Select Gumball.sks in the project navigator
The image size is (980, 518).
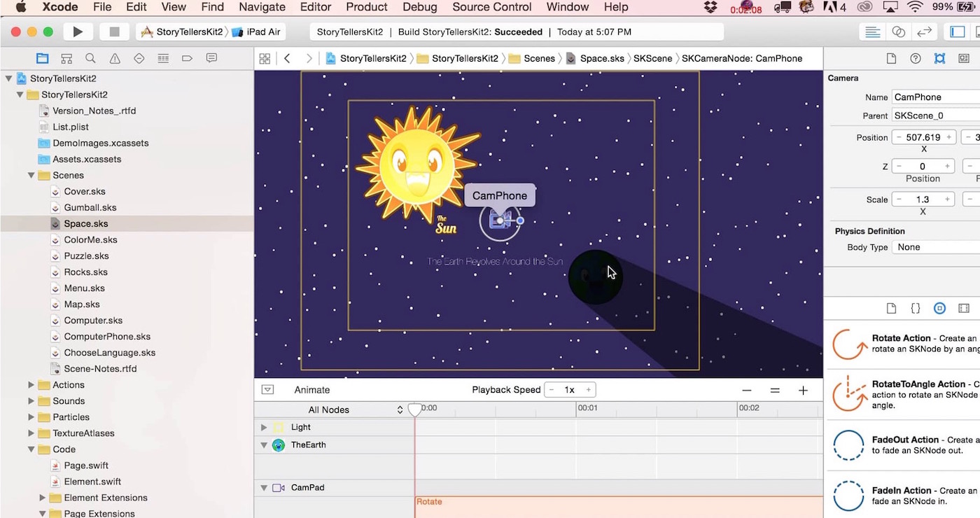coord(90,207)
